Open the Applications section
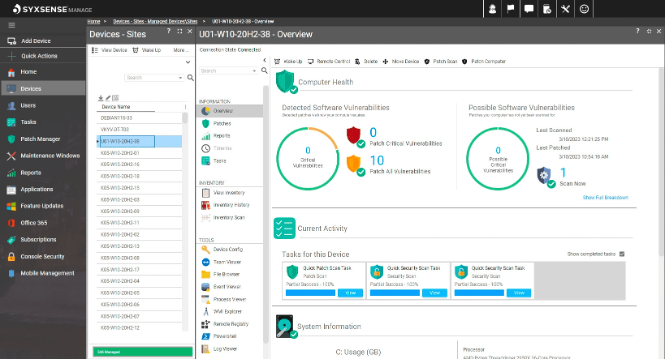The width and height of the screenshot is (666, 360). click(37, 189)
